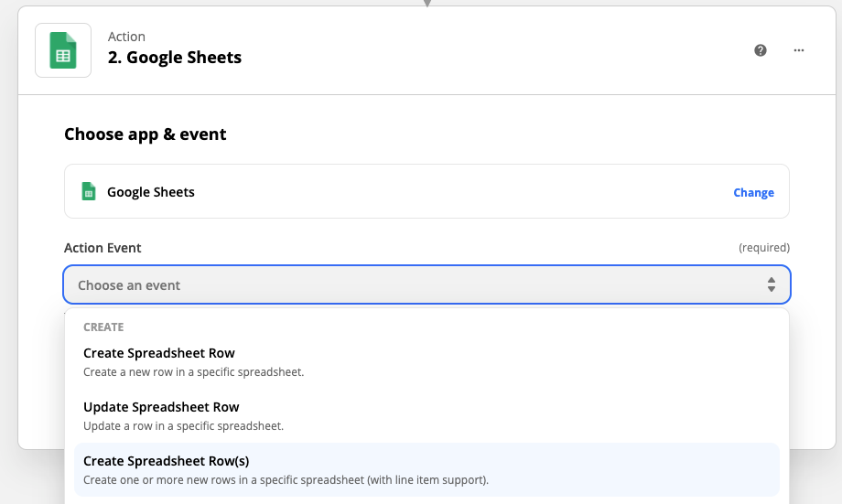The width and height of the screenshot is (842, 504).
Task: Click the up-down arrows in the event dropdown
Action: click(x=772, y=284)
